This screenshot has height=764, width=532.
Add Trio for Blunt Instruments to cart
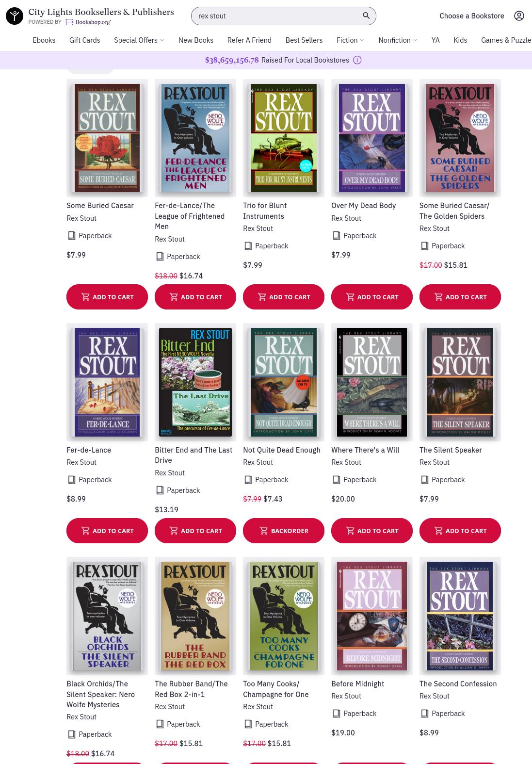[x=284, y=297]
